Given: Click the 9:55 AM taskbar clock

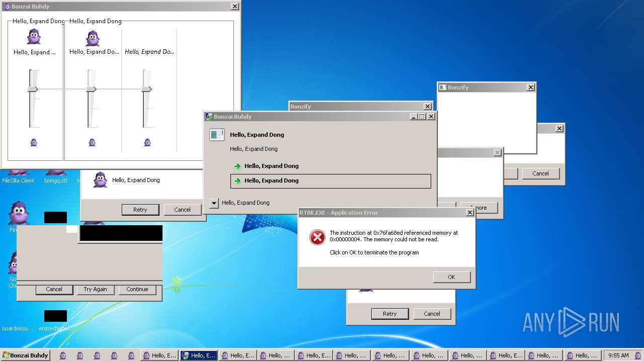Looking at the screenshot, I should [618, 355].
